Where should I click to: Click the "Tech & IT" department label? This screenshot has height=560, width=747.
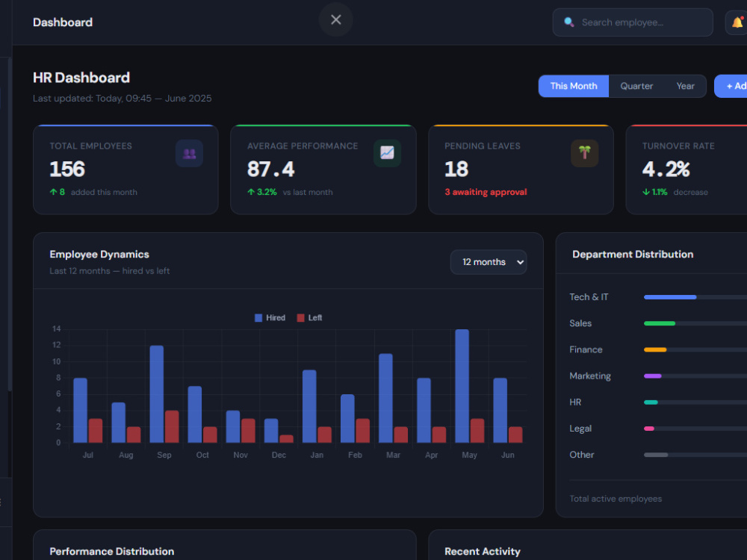click(589, 297)
